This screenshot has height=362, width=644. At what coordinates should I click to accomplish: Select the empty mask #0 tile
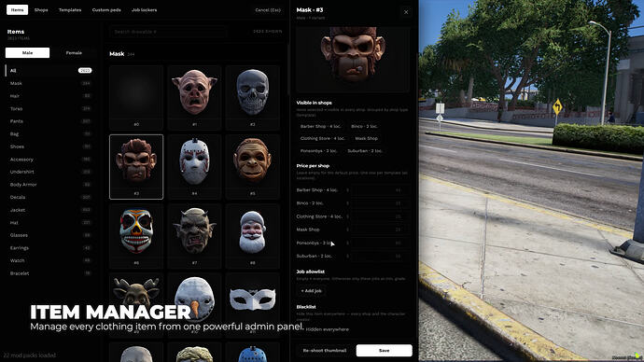click(136, 98)
